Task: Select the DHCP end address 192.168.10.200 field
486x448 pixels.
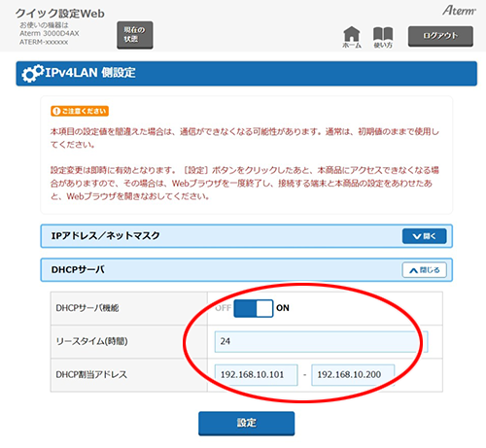Action: click(353, 375)
